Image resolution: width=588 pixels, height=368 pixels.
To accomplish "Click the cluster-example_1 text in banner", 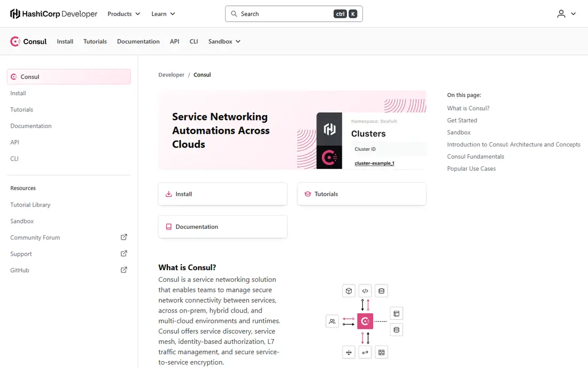I will click(374, 163).
